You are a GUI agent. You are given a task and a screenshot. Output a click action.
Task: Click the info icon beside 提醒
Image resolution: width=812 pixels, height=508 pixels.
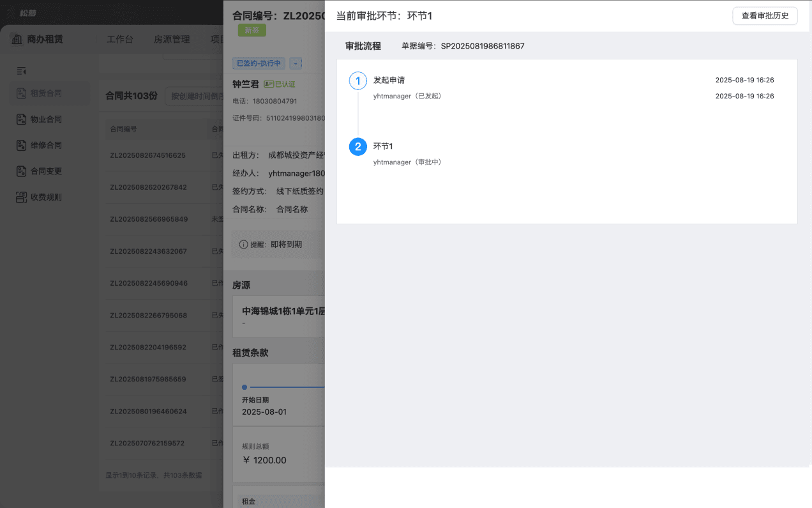[x=243, y=244]
